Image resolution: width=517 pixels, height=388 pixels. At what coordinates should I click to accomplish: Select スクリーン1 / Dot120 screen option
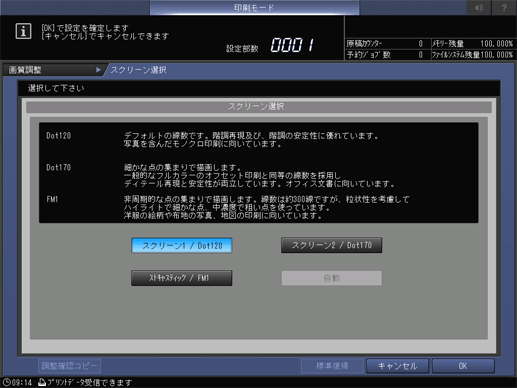coord(182,245)
